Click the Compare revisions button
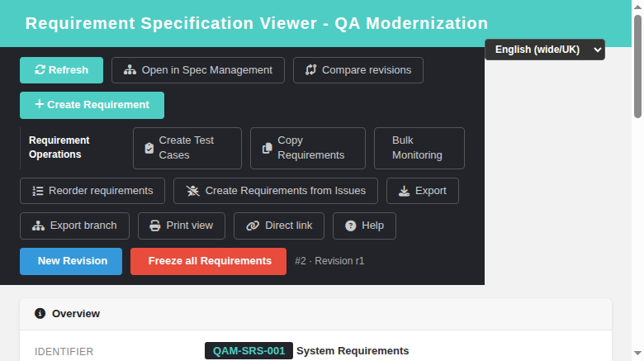 pos(358,70)
